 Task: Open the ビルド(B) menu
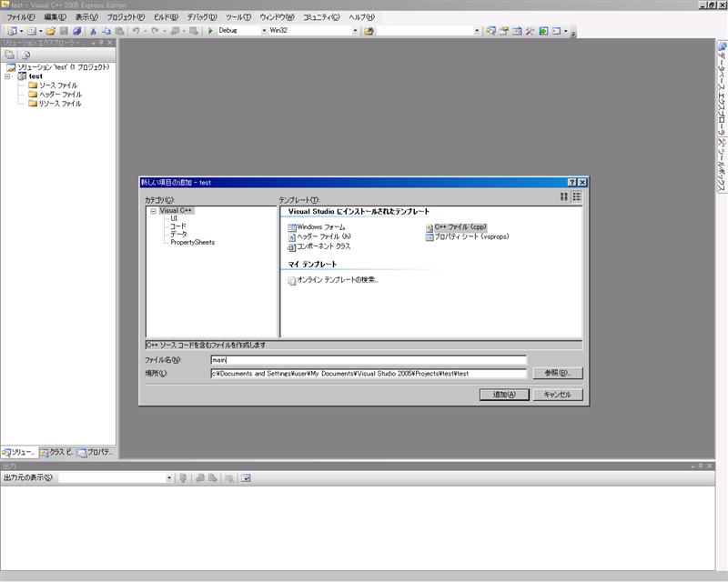166,17
